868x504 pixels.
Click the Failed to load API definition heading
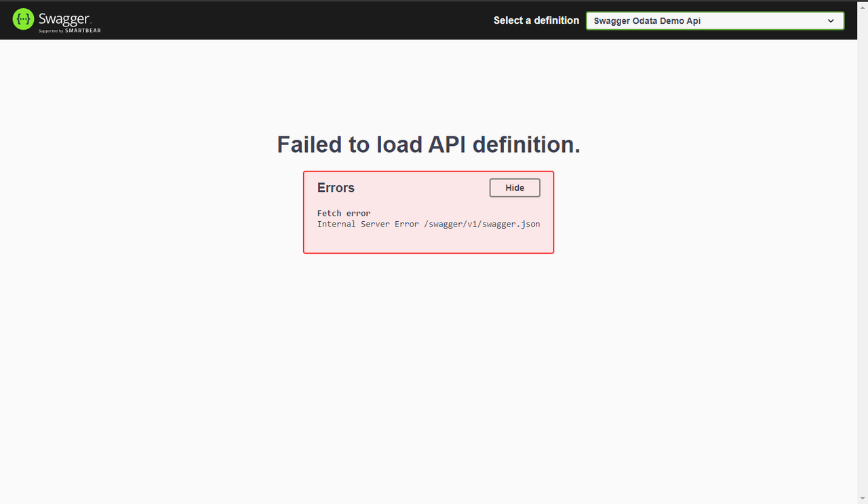(x=428, y=144)
